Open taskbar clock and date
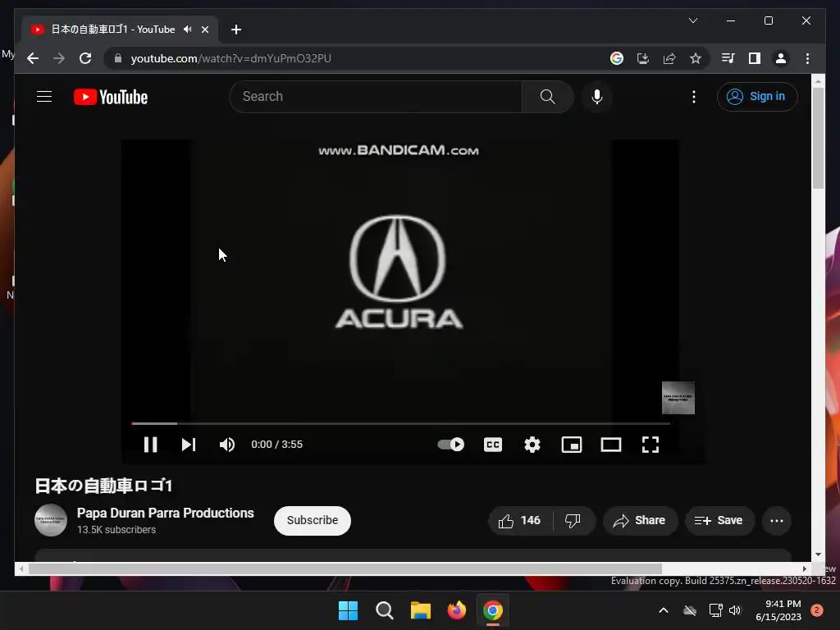Screen dimensions: 840x630 click(778, 610)
